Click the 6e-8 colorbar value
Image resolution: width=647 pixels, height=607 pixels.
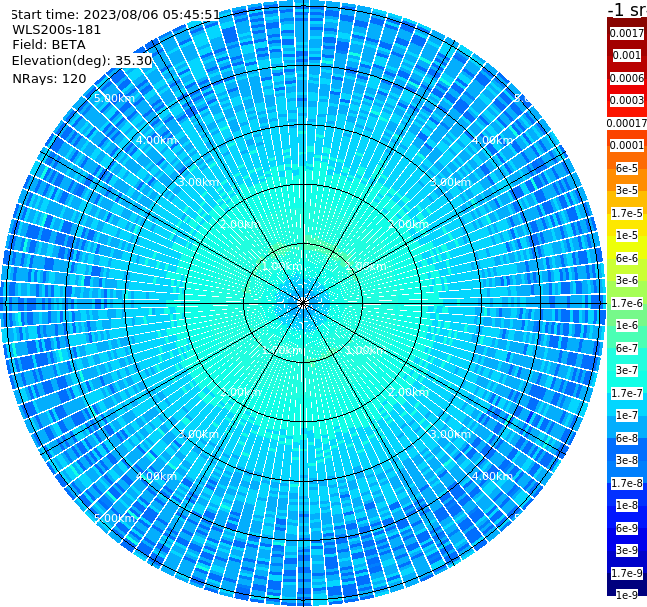tap(627, 438)
